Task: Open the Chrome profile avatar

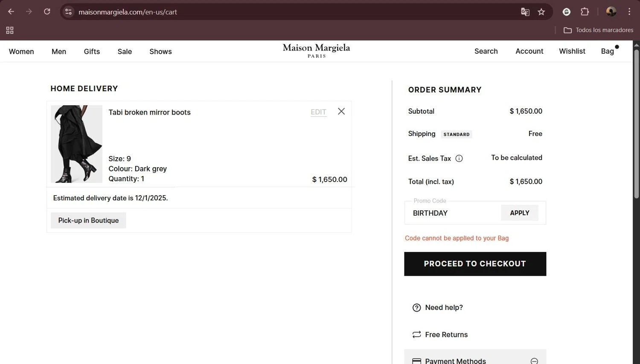Action: click(611, 12)
